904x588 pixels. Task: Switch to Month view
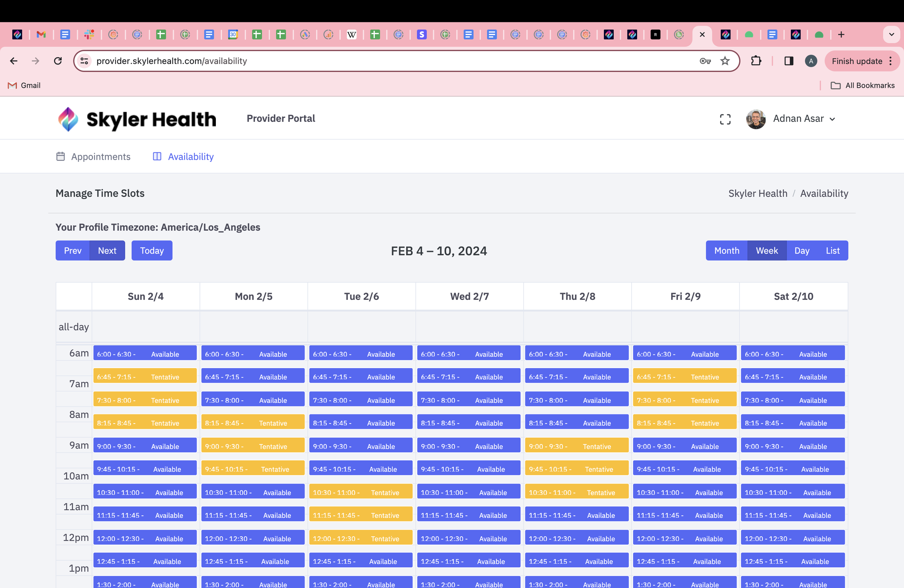[x=726, y=250]
